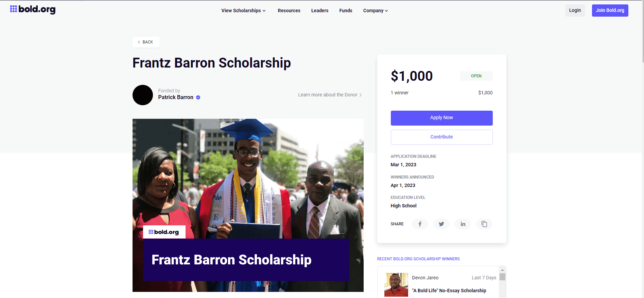This screenshot has height=298, width=644.
Task: Open the Resources menu item
Action: point(289,11)
